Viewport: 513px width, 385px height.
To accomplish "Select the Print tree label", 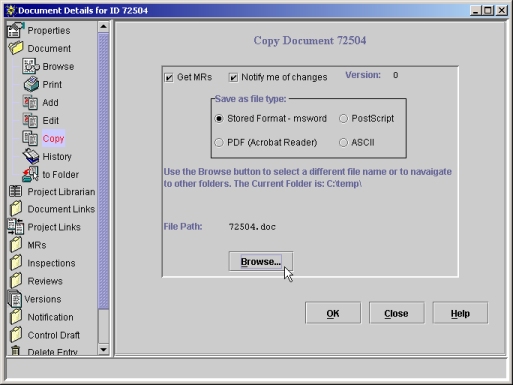I will click(x=52, y=84).
